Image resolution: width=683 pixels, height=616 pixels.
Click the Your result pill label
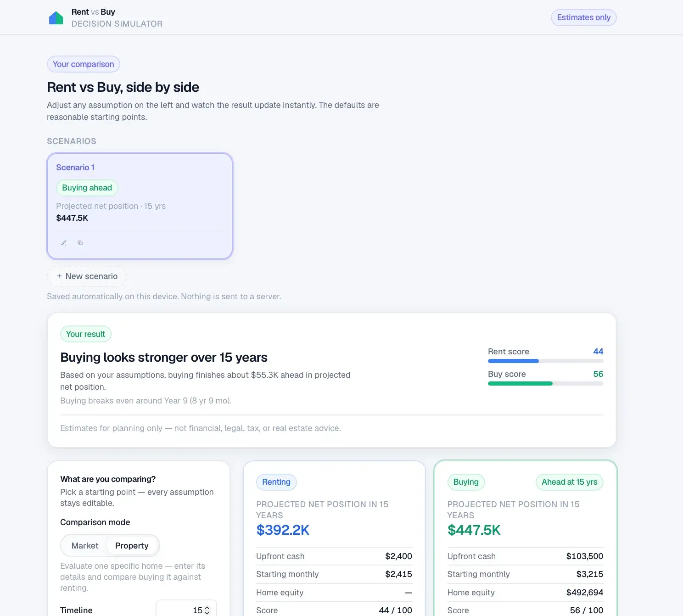pos(86,334)
